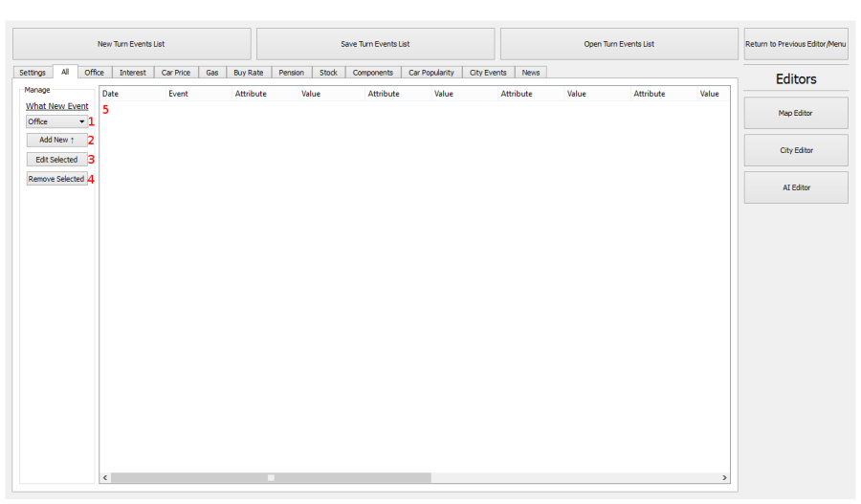Select the Office tab
Image resolution: width=861 pixels, height=504 pixels.
tap(95, 73)
